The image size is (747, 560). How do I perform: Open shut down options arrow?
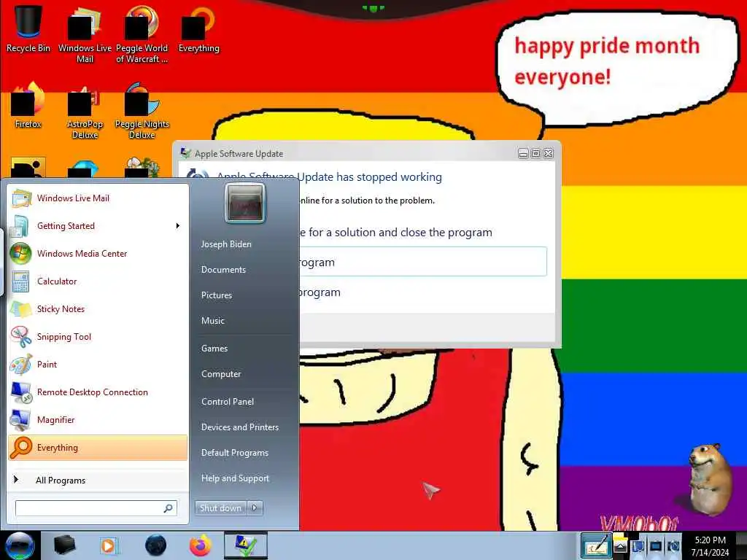pos(255,508)
